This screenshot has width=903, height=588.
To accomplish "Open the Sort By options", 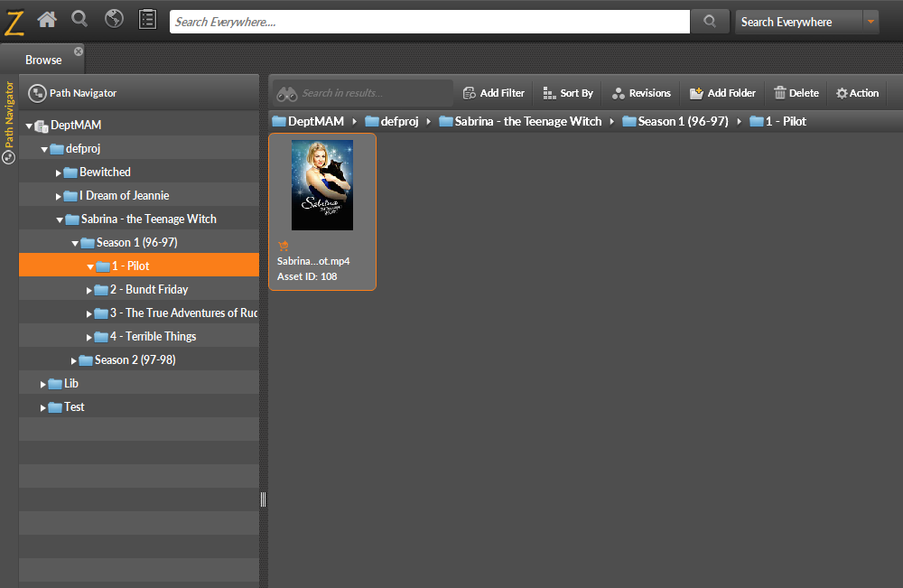I will tap(568, 93).
